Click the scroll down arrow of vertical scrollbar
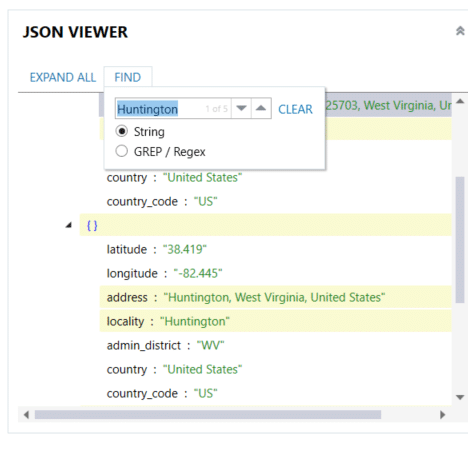 (460, 397)
